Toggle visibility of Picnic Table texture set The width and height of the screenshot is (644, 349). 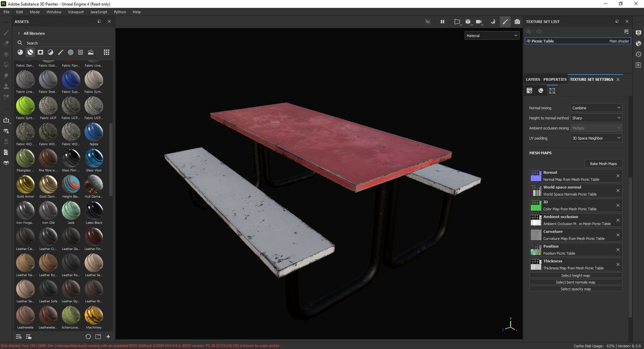click(528, 41)
